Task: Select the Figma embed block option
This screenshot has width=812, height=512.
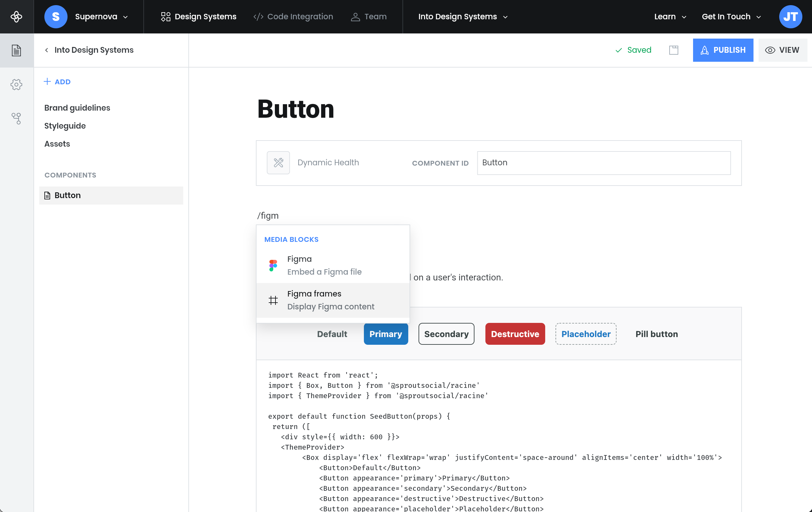Action: (x=333, y=265)
